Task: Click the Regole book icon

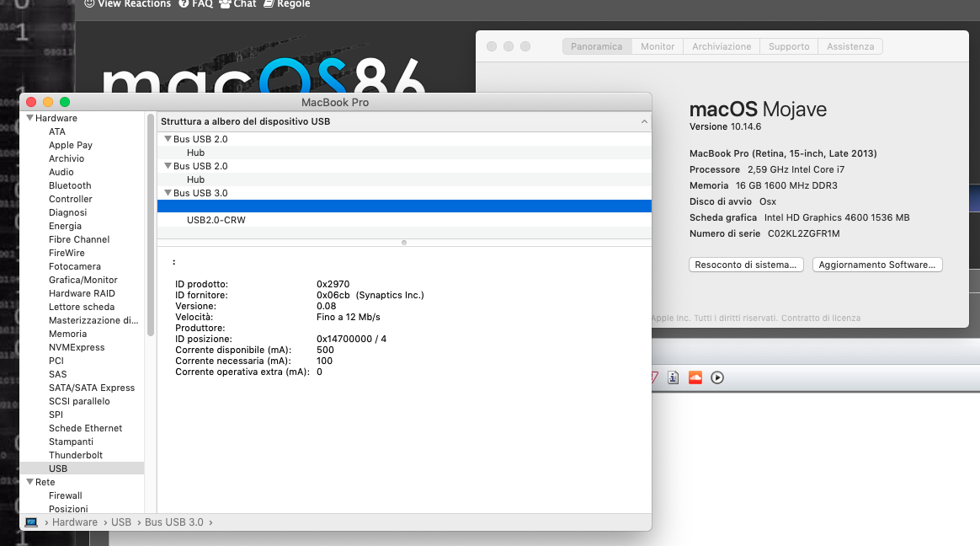Action: coord(269,3)
